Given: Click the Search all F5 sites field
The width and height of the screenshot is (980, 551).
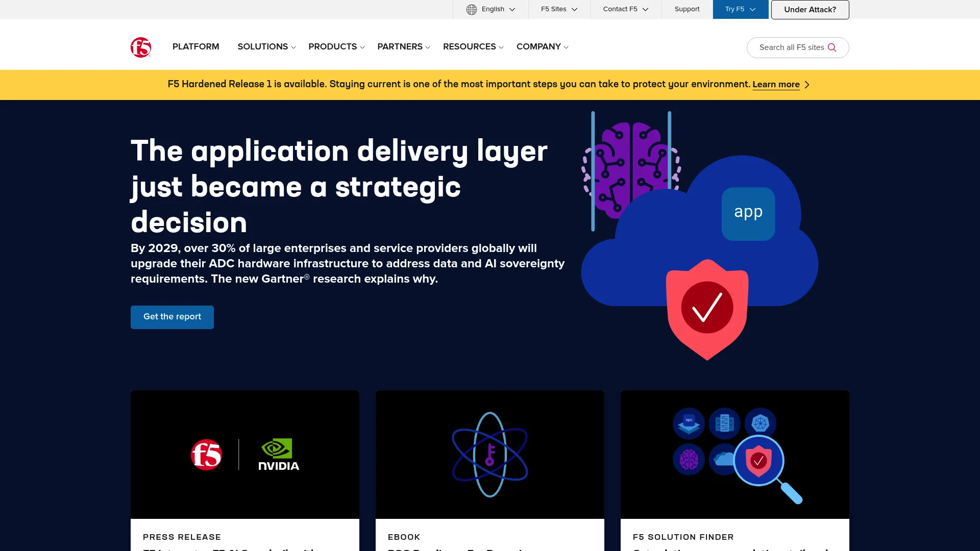Looking at the screenshot, I should pyautogui.click(x=798, y=47).
